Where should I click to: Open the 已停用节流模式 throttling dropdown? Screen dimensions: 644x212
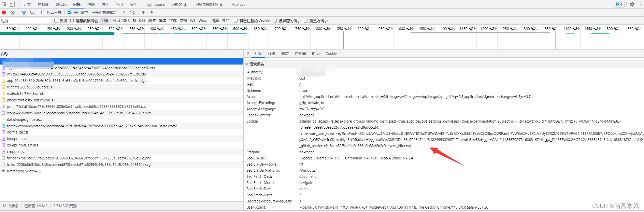[108, 13]
